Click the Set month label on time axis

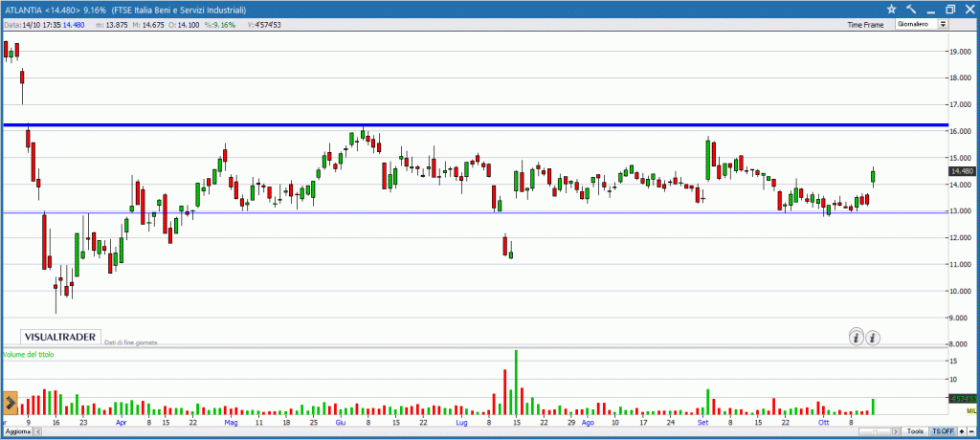pyautogui.click(x=703, y=423)
